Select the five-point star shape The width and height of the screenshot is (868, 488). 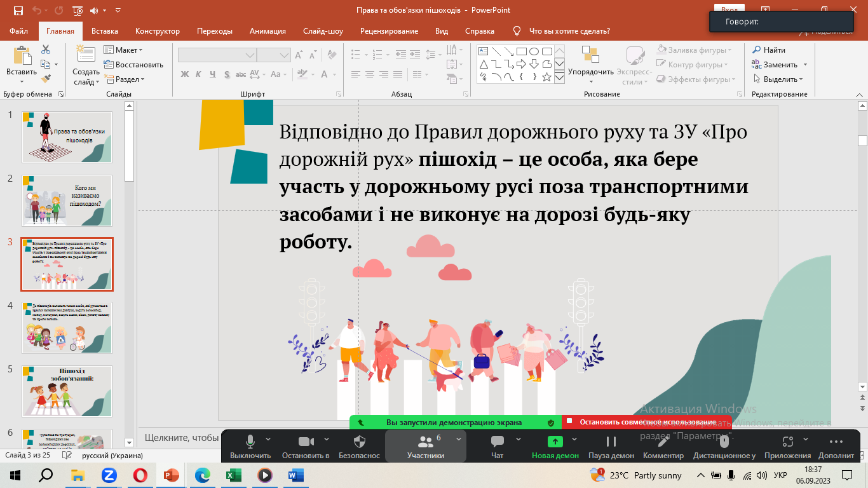546,76
